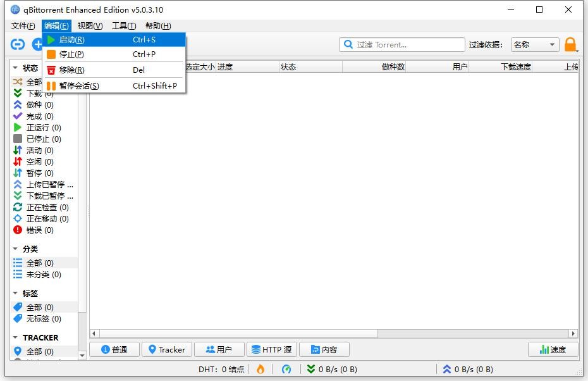Toggle the 普通 general info panel
This screenshot has height=381, width=588.
coord(114,349)
